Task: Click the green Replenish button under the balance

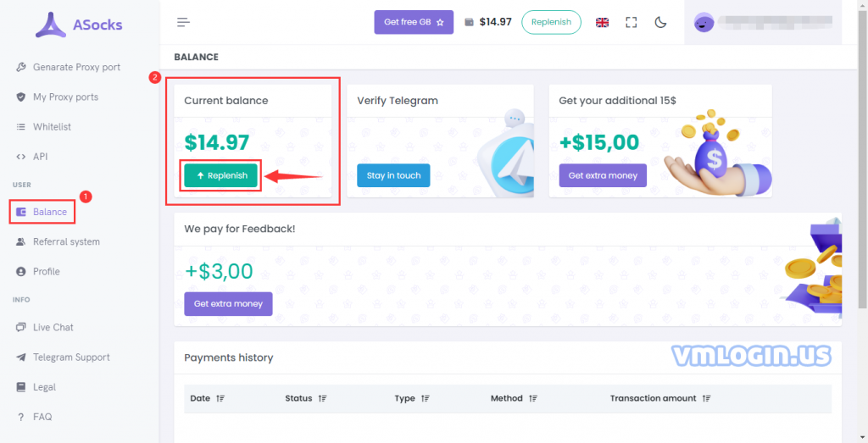Action: (x=221, y=175)
